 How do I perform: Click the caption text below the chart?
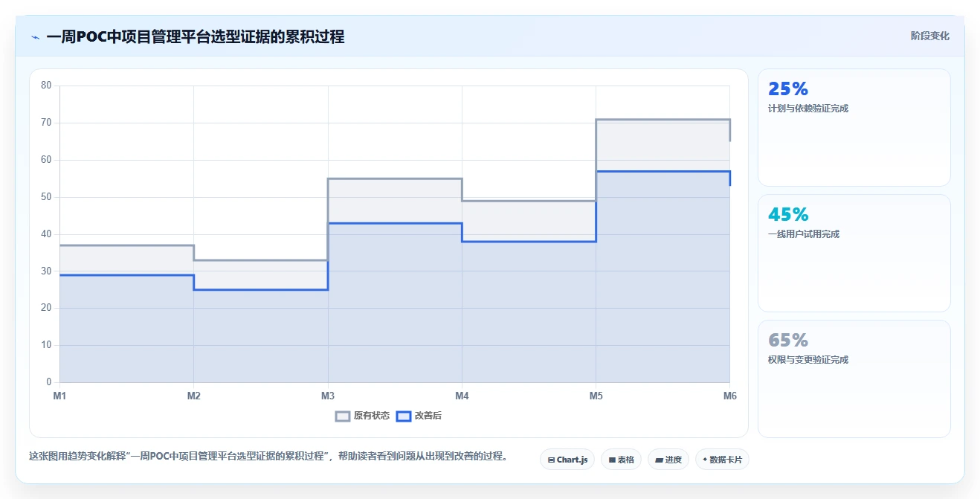click(x=268, y=456)
